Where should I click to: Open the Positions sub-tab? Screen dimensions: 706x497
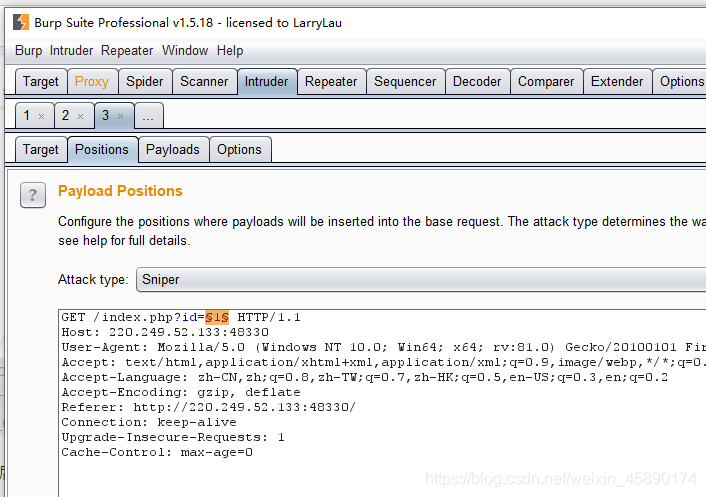102,149
